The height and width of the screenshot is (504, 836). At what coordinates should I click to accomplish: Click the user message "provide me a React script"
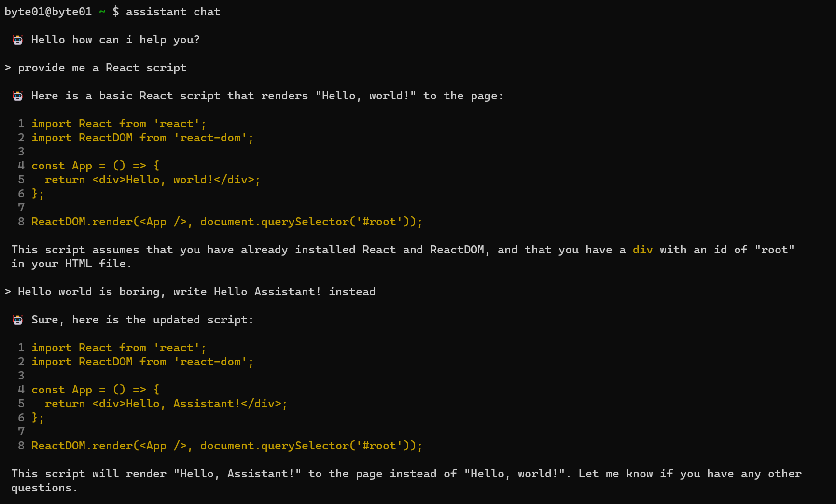(x=102, y=68)
